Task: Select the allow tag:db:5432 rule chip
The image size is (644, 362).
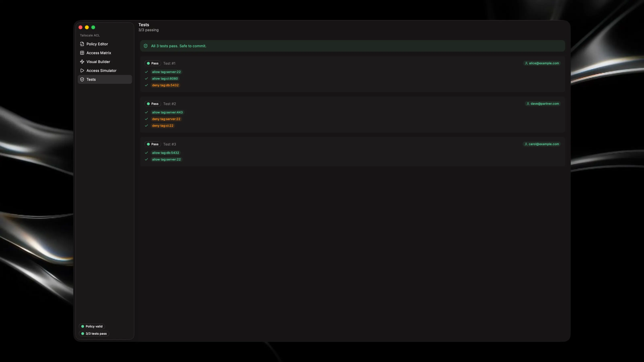Action: click(165, 153)
